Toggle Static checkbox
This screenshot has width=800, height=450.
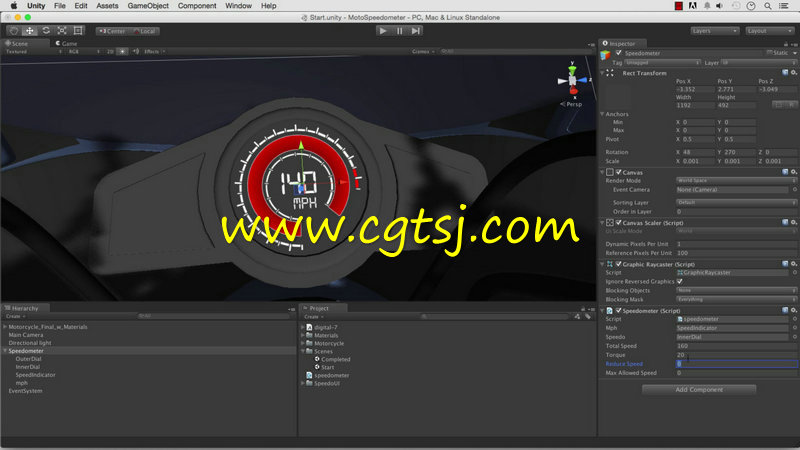(769, 53)
